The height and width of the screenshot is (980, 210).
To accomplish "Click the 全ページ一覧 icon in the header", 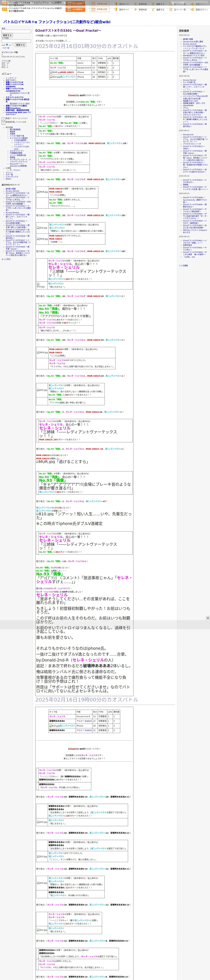I will 171,9.
